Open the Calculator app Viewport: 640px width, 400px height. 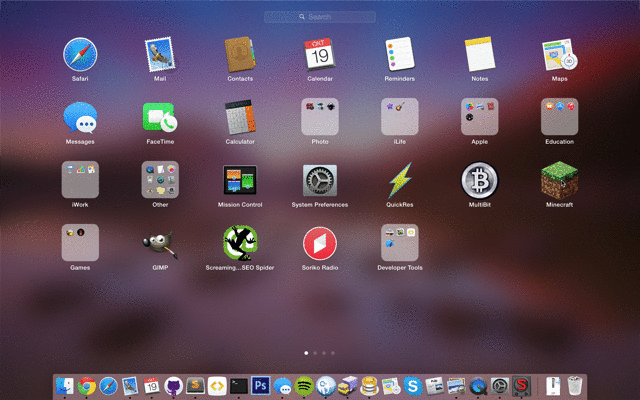[x=240, y=117]
